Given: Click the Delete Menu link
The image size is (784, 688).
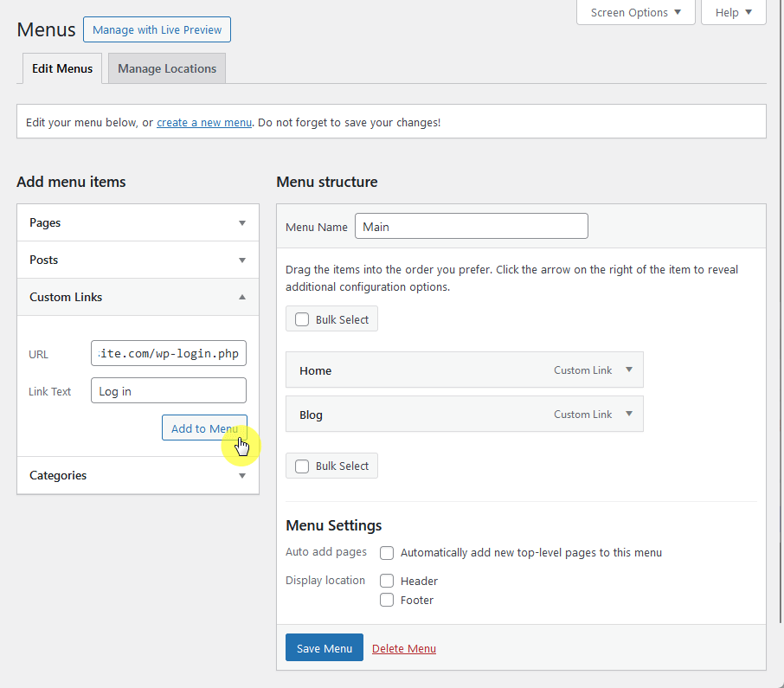Looking at the screenshot, I should tap(404, 648).
